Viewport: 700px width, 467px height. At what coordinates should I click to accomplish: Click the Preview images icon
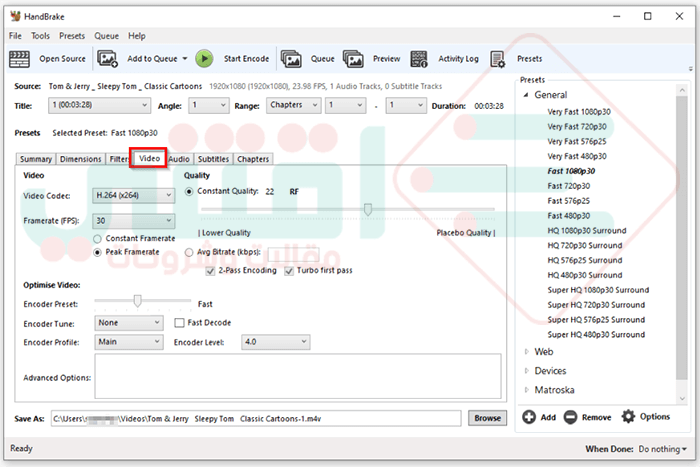tap(354, 59)
